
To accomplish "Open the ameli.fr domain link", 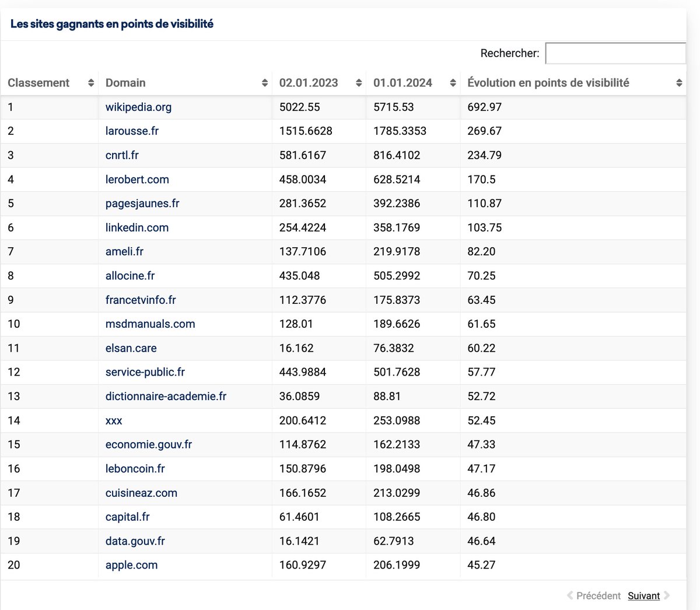I will pos(124,251).
